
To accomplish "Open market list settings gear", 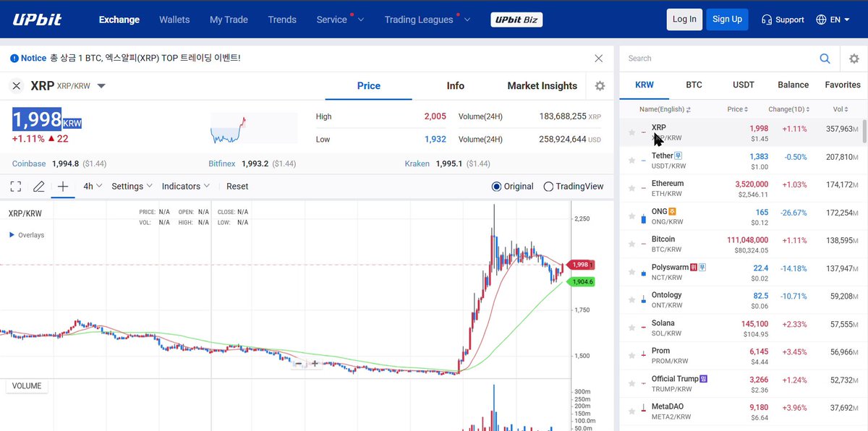I will coord(854,59).
